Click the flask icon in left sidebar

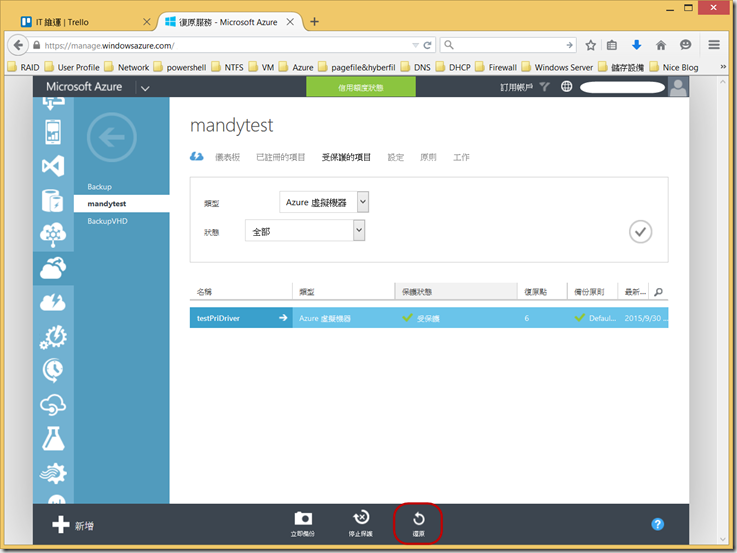[x=52, y=438]
